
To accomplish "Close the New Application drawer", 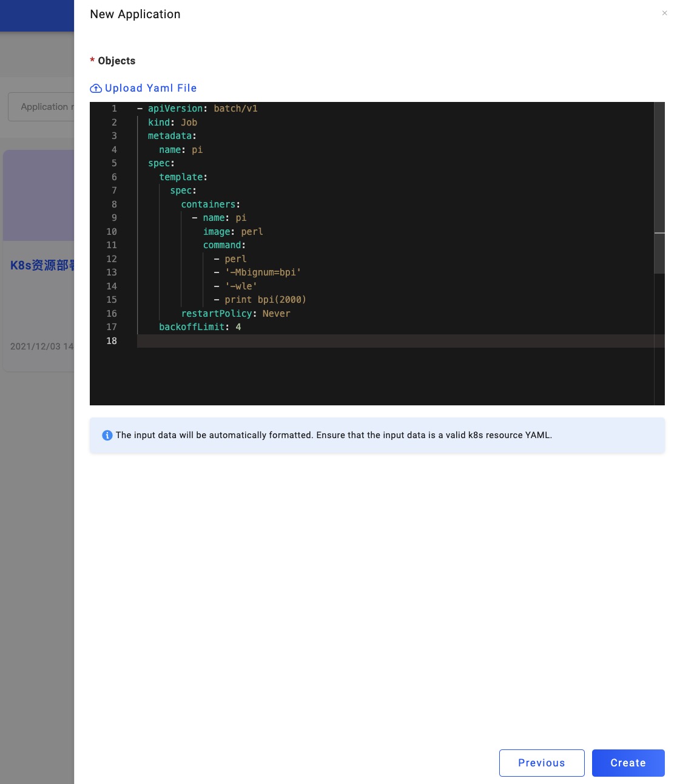I will [664, 13].
